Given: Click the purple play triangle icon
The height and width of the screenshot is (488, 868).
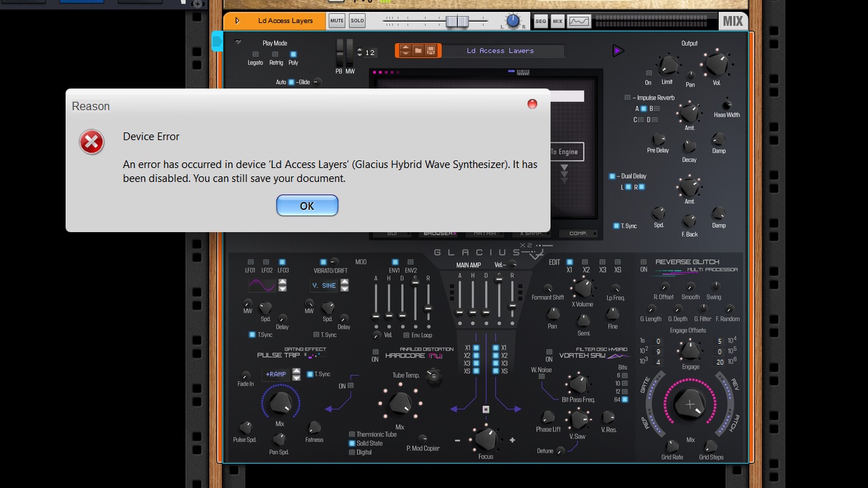Looking at the screenshot, I should pyautogui.click(x=618, y=50).
